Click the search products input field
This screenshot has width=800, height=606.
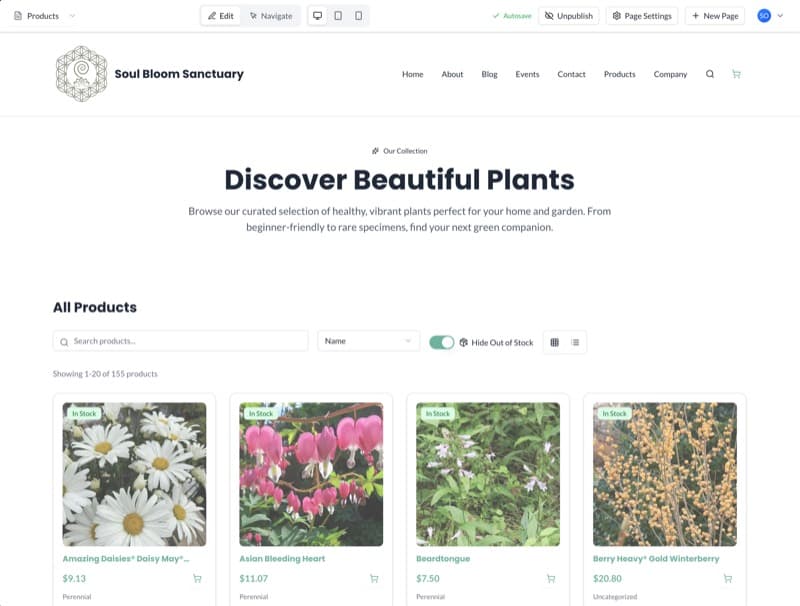point(180,341)
